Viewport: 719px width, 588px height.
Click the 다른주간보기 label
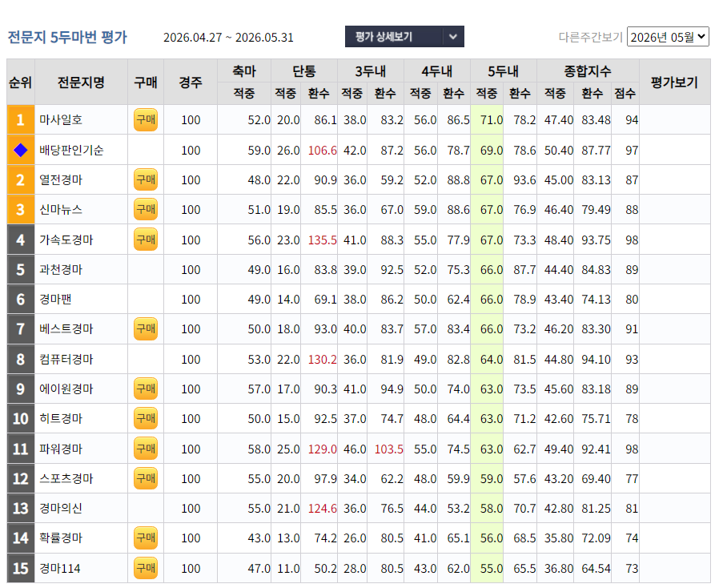pyautogui.click(x=590, y=37)
